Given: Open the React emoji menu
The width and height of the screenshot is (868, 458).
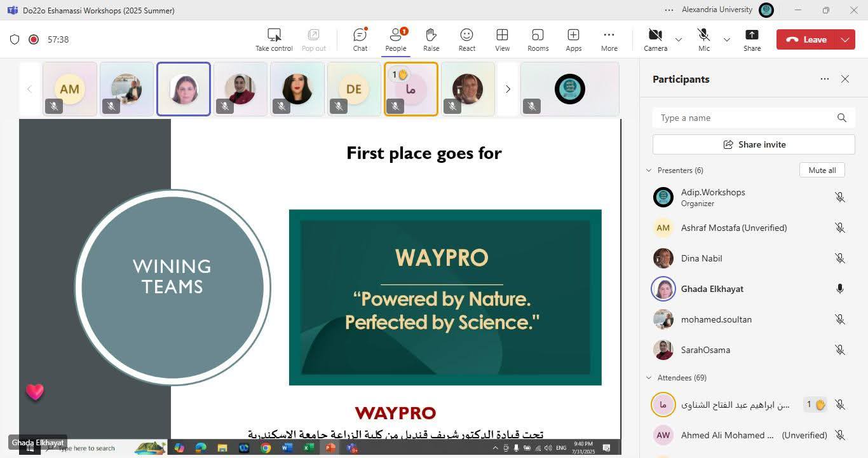Looking at the screenshot, I should (x=466, y=39).
